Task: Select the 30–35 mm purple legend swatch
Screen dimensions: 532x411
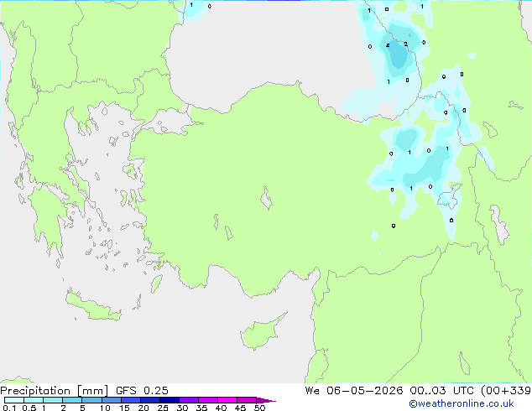Action: click(188, 400)
